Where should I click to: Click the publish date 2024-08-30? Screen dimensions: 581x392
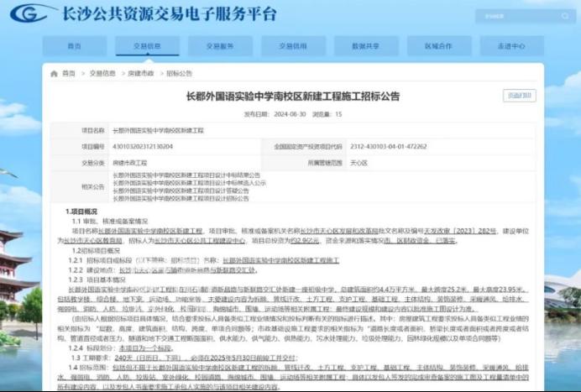290,114
